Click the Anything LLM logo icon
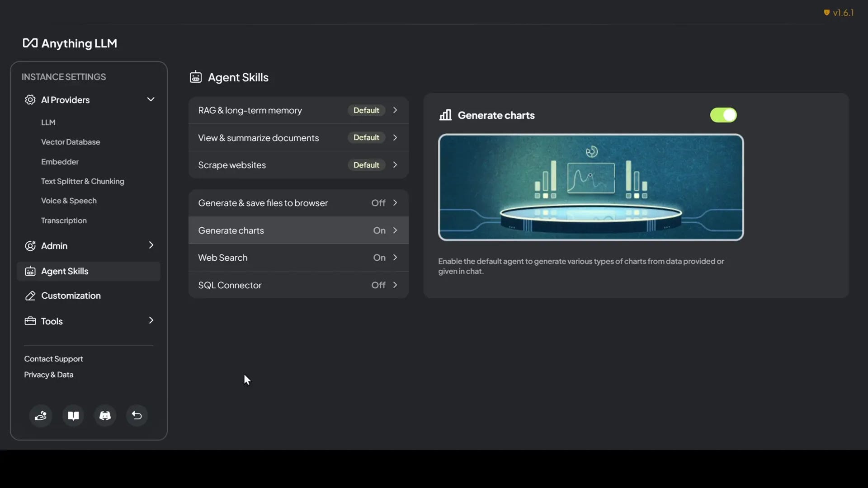 30,43
